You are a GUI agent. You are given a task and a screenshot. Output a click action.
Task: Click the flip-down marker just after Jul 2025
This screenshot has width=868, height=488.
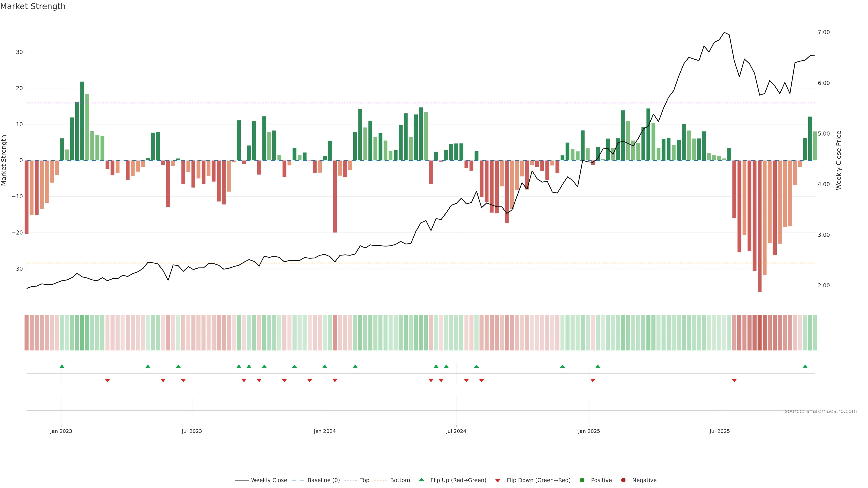point(734,380)
